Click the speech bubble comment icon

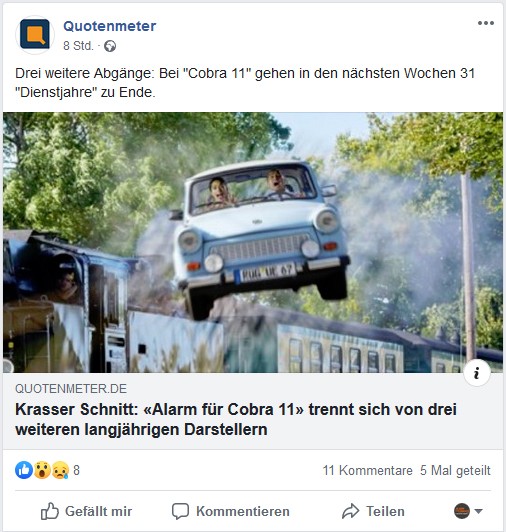pos(180,511)
